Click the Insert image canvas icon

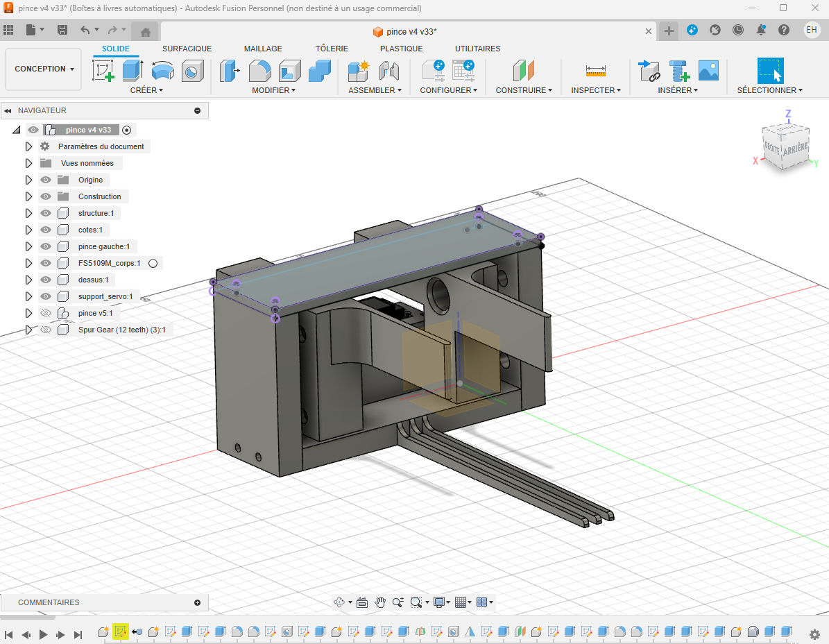coord(708,71)
